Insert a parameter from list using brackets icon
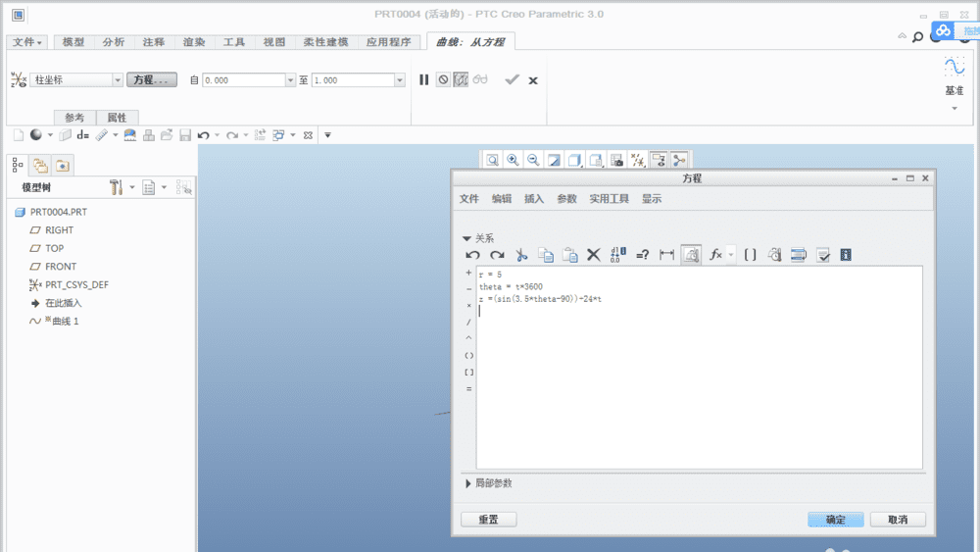Image resolution: width=980 pixels, height=552 pixels. click(750, 255)
